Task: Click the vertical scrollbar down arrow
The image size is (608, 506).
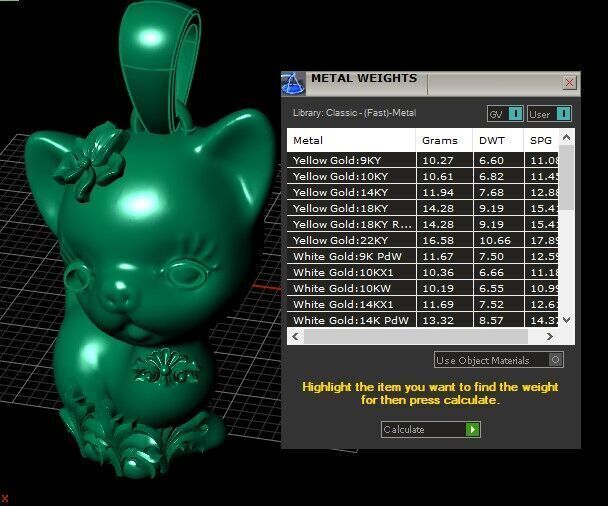Action: point(567,320)
